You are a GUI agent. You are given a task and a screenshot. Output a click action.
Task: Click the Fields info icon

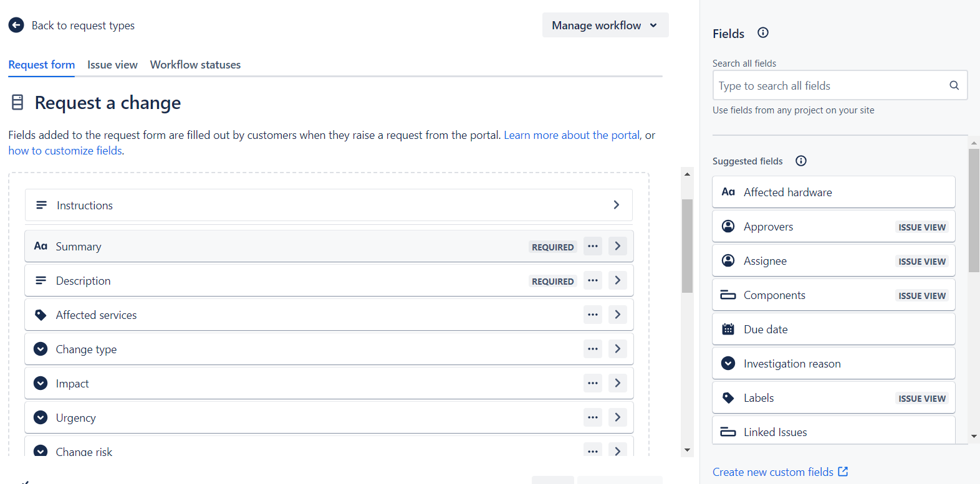point(763,33)
